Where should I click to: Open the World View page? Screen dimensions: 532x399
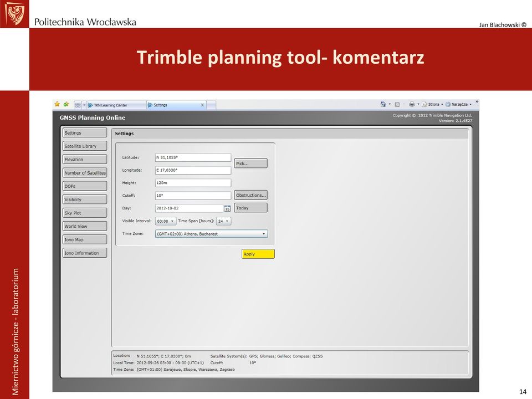tap(85, 226)
